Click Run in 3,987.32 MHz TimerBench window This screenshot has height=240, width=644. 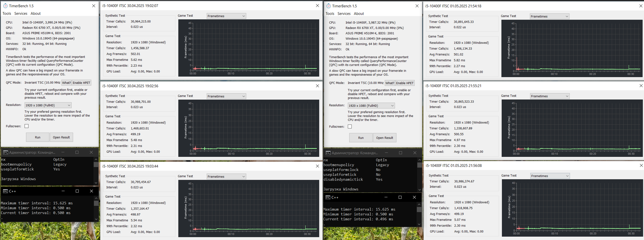[x=361, y=138]
